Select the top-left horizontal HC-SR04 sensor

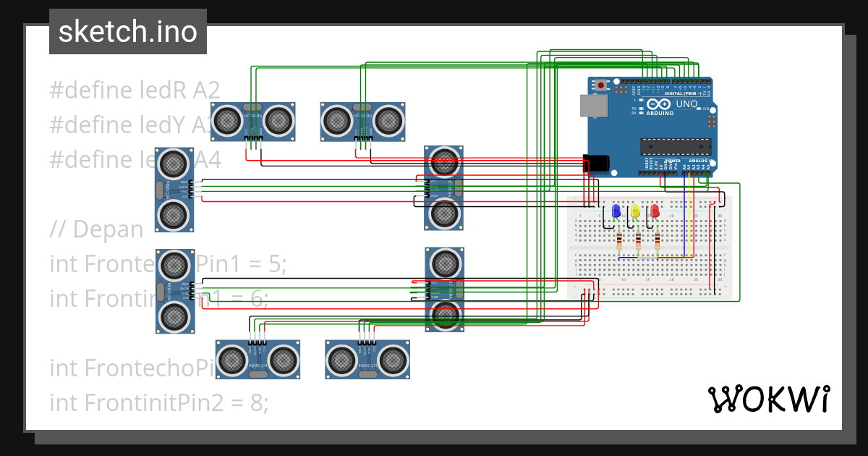click(253, 121)
